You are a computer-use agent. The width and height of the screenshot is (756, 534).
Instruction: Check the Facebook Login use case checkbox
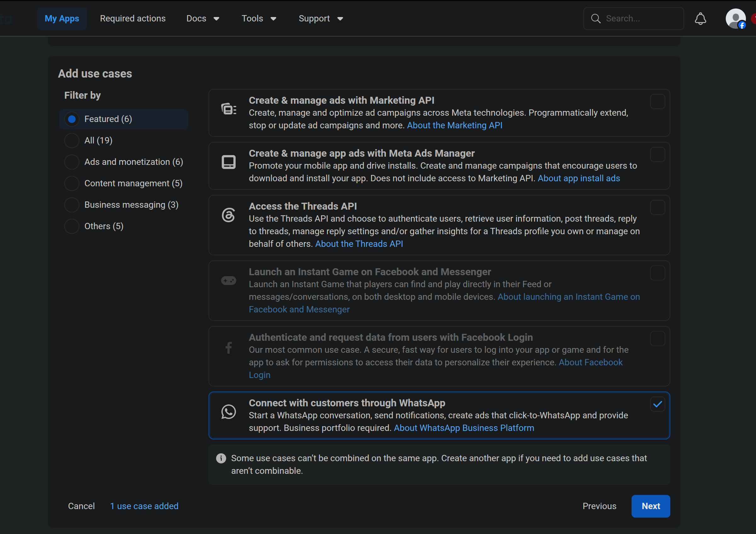click(657, 339)
